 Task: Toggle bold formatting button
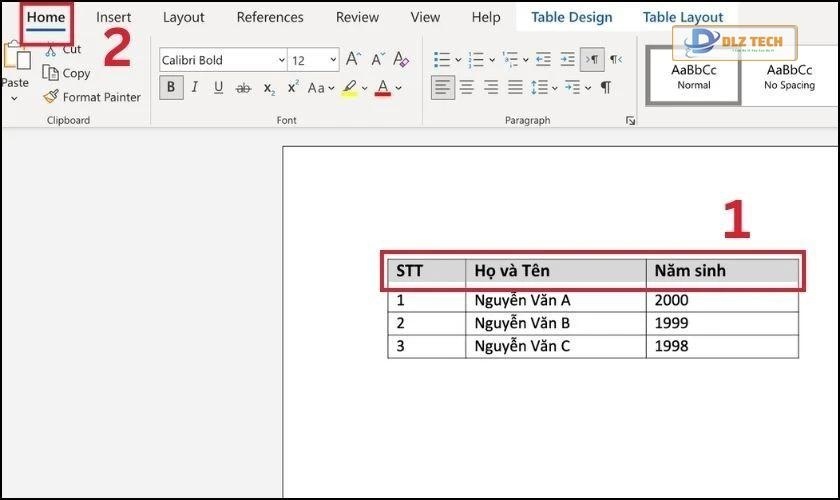point(171,88)
